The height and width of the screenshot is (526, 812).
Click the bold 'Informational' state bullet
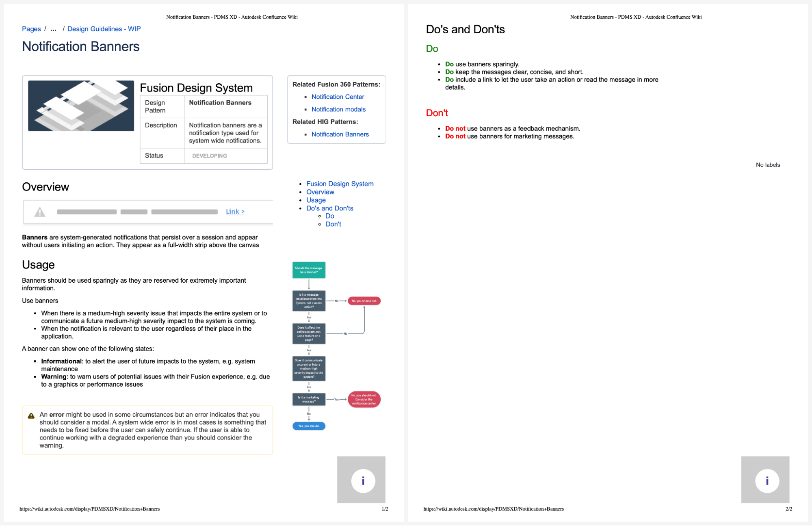click(61, 361)
